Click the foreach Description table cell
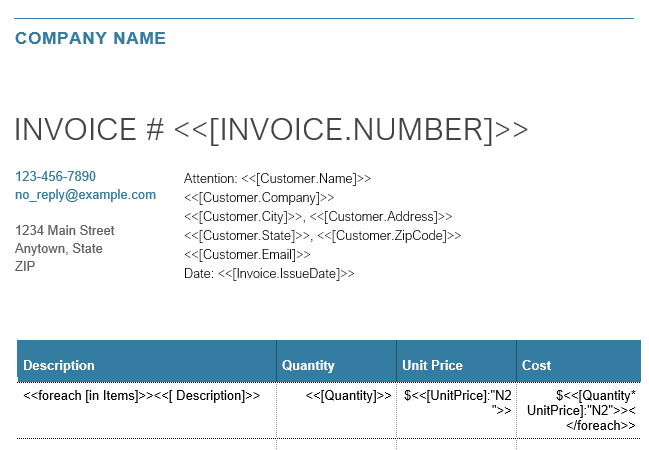Image resolution: width=649 pixels, height=450 pixels. tap(141, 396)
